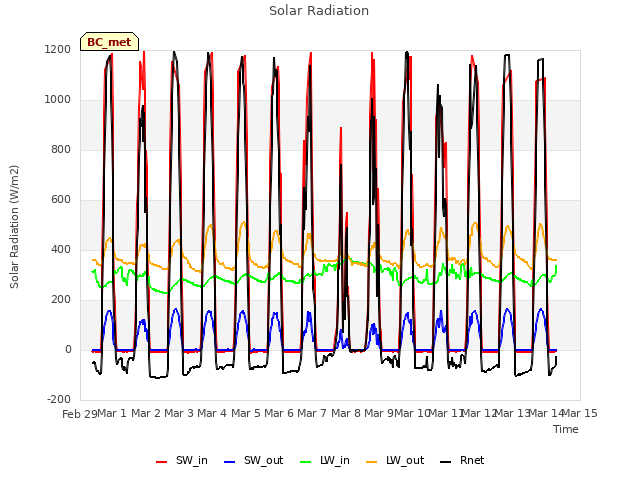The height and width of the screenshot is (480, 640).
Task: Toggle the Rnet legend entry
Action: [x=462, y=461]
